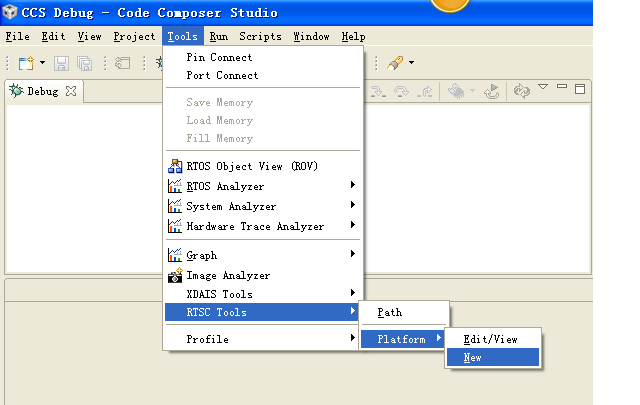640x405 pixels.
Task: Close the Debug tab
Action: [x=71, y=91]
